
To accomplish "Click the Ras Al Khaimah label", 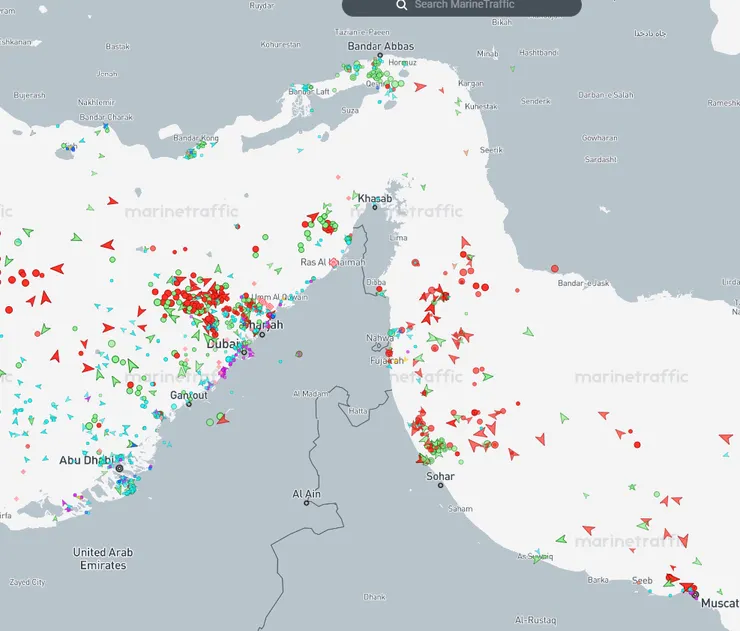I will point(333,262).
